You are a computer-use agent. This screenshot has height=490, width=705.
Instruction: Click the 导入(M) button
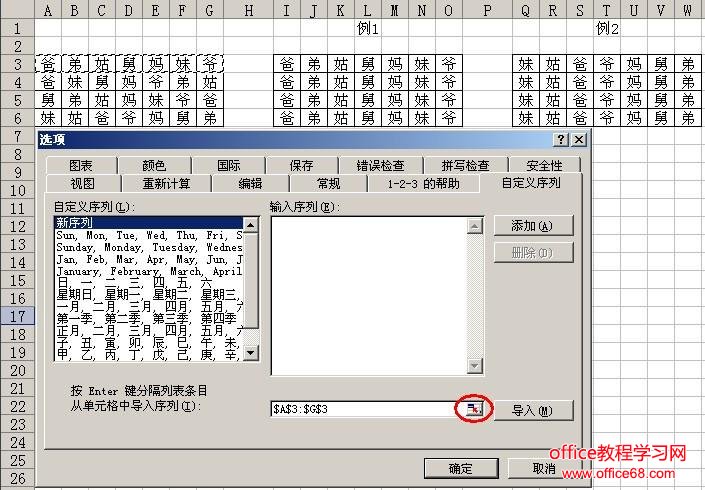tap(533, 410)
